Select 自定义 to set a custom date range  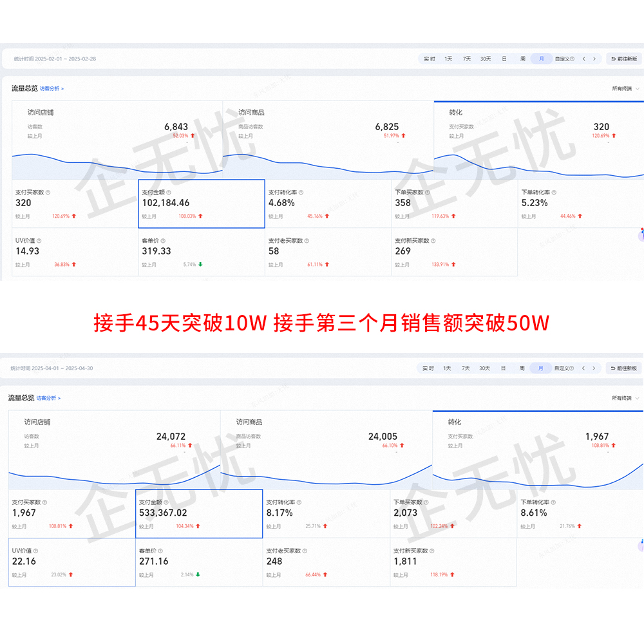[562, 58]
